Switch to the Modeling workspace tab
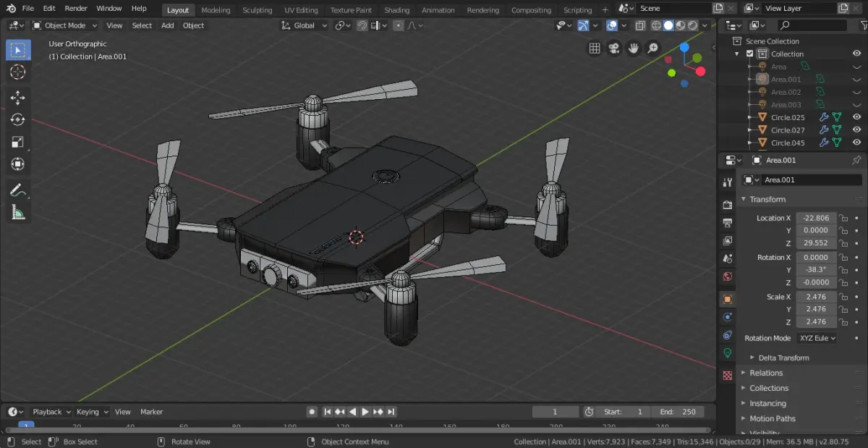The height and width of the screenshot is (448, 868). click(216, 10)
